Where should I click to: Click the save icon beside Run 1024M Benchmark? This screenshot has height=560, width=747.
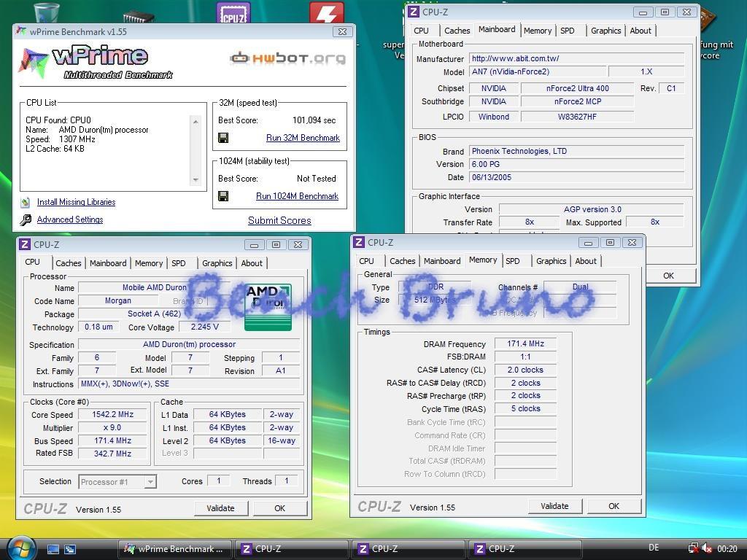coord(223,195)
